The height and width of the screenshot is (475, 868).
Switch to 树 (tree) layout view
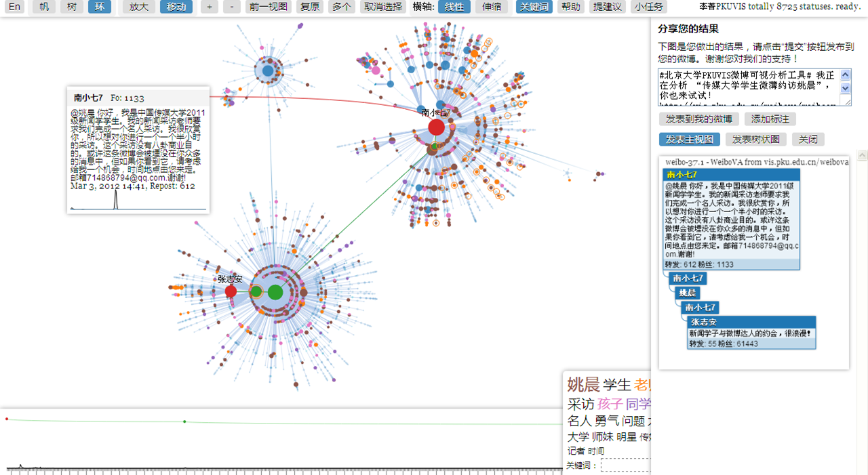[x=72, y=7]
